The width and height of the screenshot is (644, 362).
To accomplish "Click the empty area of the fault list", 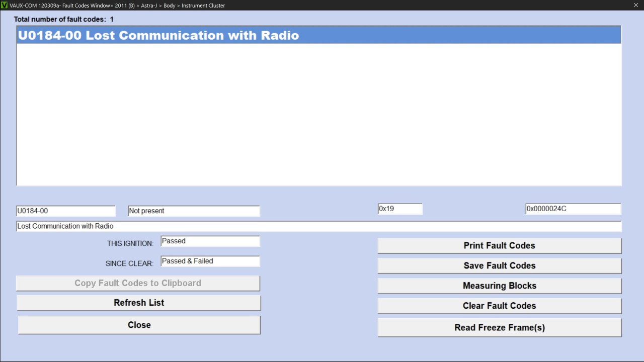I will coord(318,116).
